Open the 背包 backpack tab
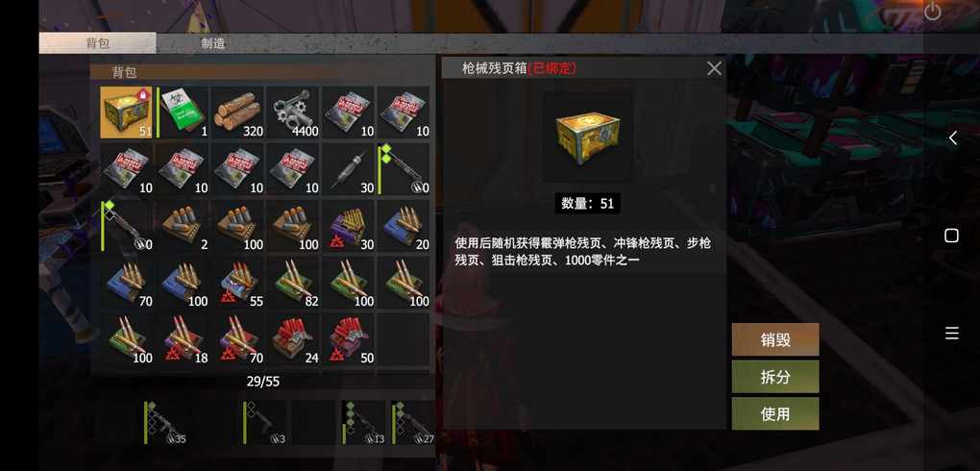 click(97, 43)
